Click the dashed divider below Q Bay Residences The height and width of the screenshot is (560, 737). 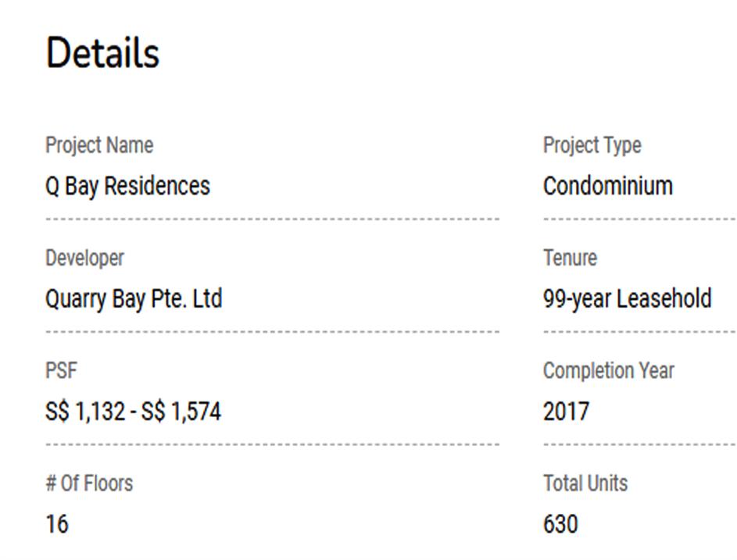pyautogui.click(x=272, y=219)
